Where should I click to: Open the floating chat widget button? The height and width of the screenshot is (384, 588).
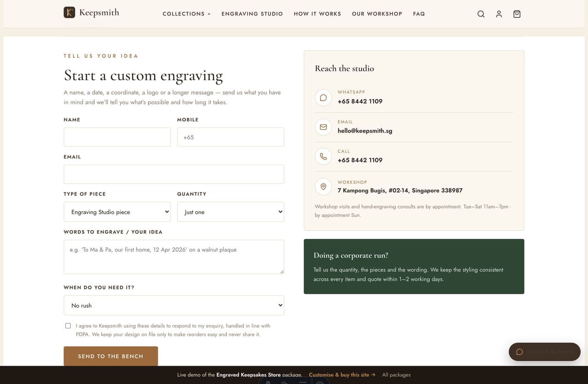coord(544,351)
